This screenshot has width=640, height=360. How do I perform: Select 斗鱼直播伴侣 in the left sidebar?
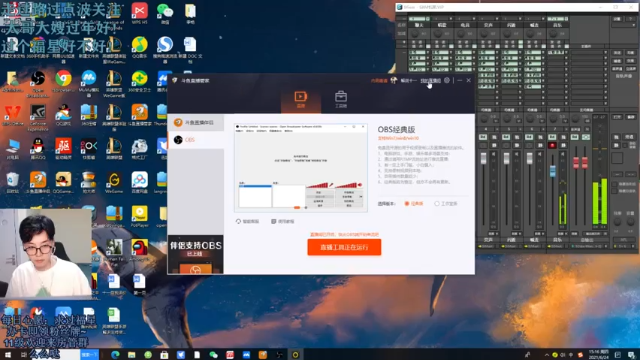pos(196,122)
